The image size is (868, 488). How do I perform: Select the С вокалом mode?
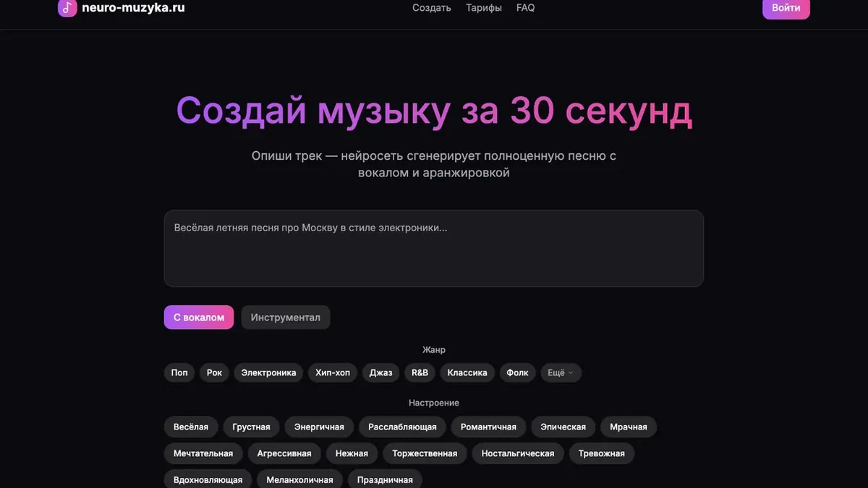pyautogui.click(x=199, y=317)
